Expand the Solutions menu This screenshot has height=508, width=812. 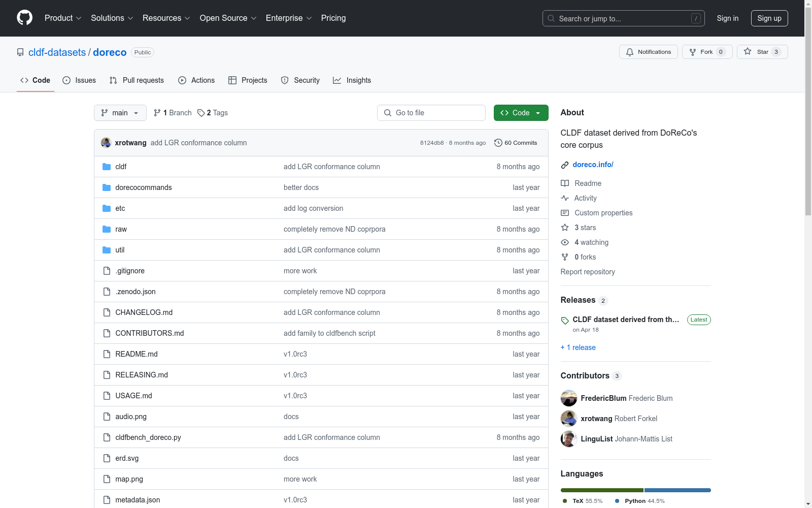coord(112,18)
